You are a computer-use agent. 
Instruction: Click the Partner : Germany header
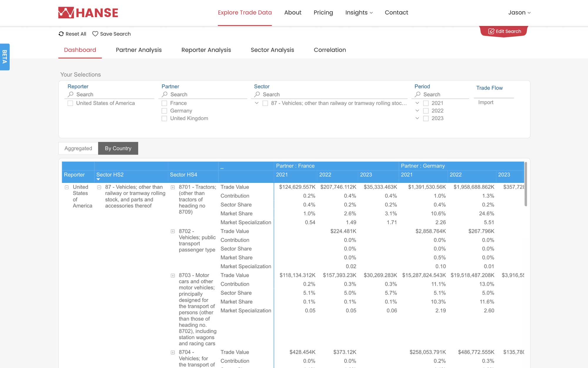tap(423, 166)
